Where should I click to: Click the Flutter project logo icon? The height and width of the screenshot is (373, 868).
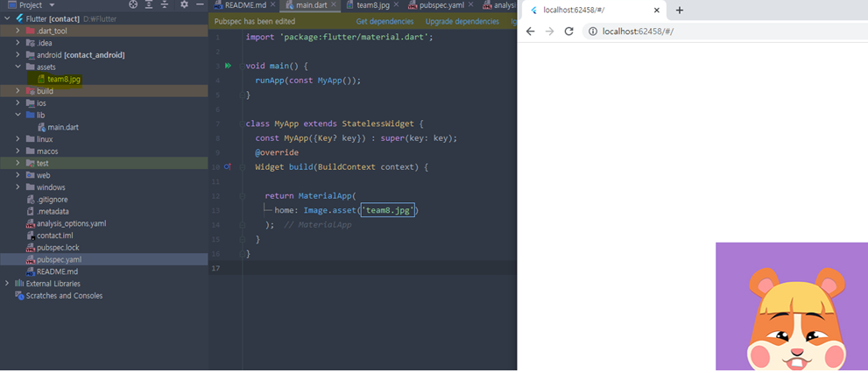tap(18, 18)
